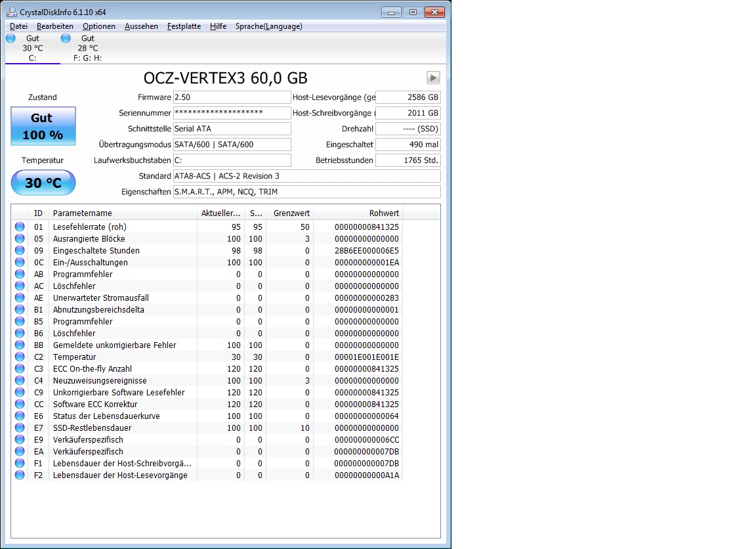The image size is (756, 549).
Task: Click the Eingeschaltet value 490 mal
Action: point(408,144)
